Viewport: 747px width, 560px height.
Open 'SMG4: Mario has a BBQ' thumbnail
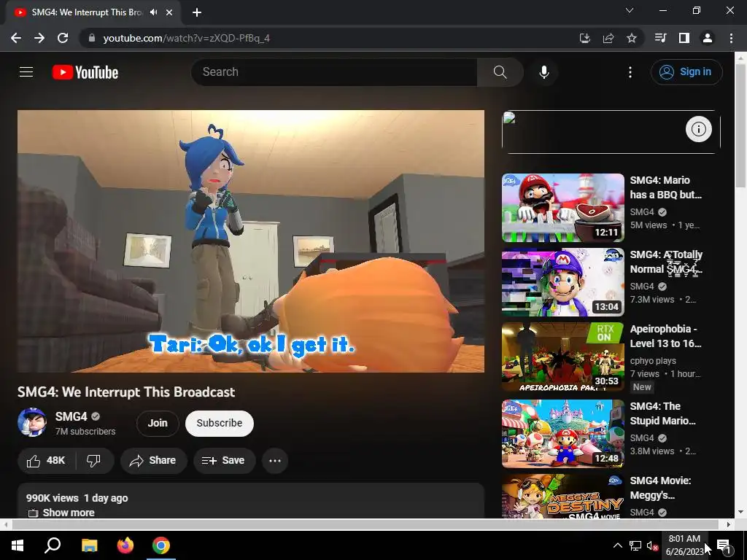coord(562,208)
